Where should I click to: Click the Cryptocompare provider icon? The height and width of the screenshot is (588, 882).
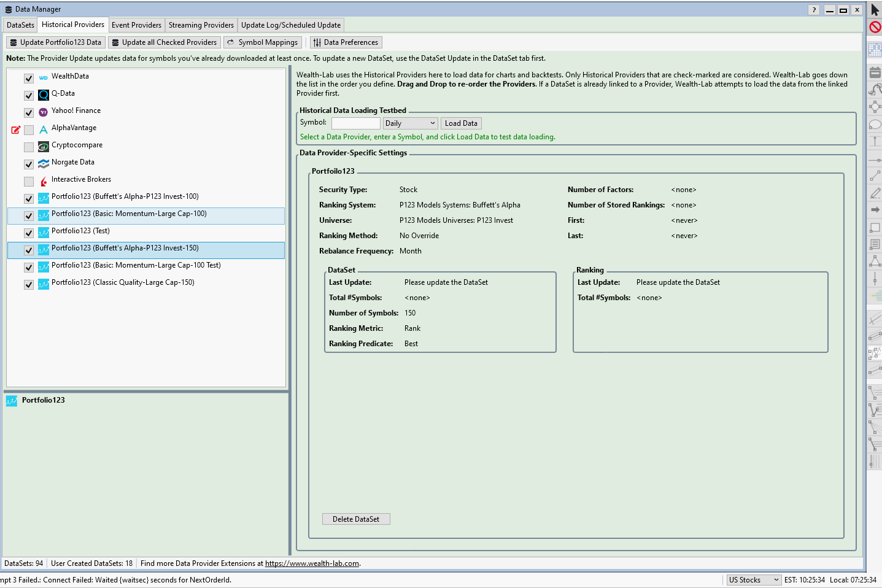(x=44, y=147)
